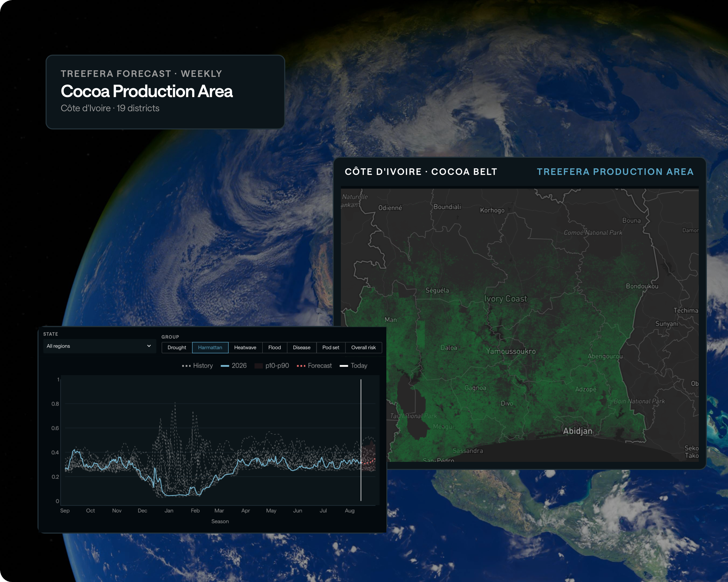This screenshot has width=728, height=582.
Task: Click the Daloa city label
Action: [x=449, y=347]
